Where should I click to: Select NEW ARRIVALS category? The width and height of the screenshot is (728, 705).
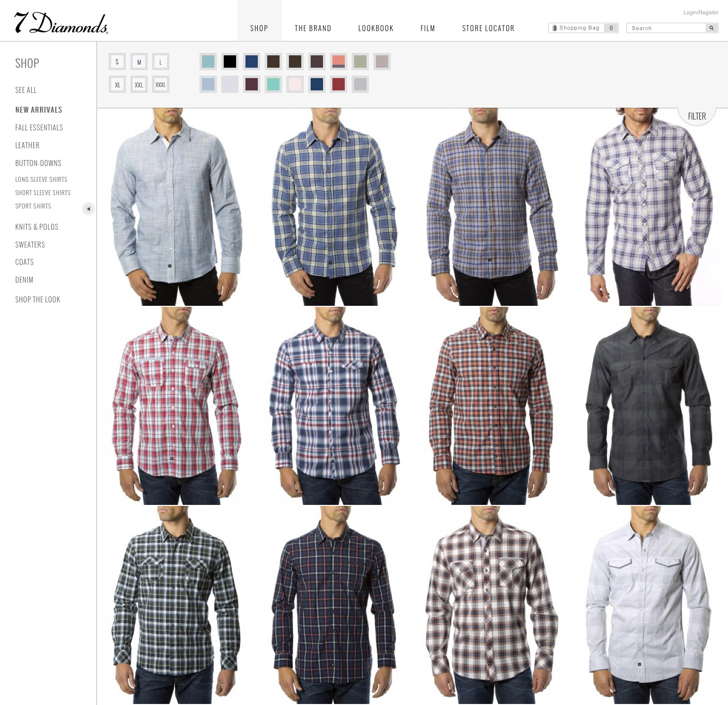click(39, 110)
